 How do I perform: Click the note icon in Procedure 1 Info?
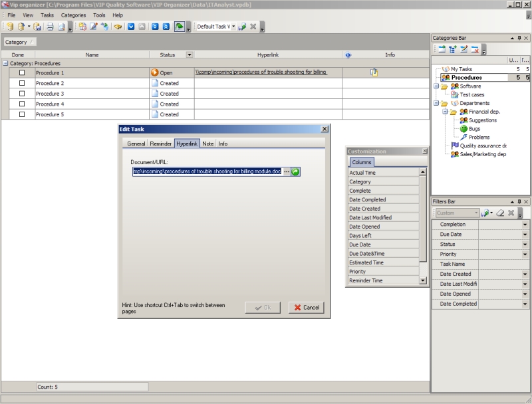(x=374, y=72)
